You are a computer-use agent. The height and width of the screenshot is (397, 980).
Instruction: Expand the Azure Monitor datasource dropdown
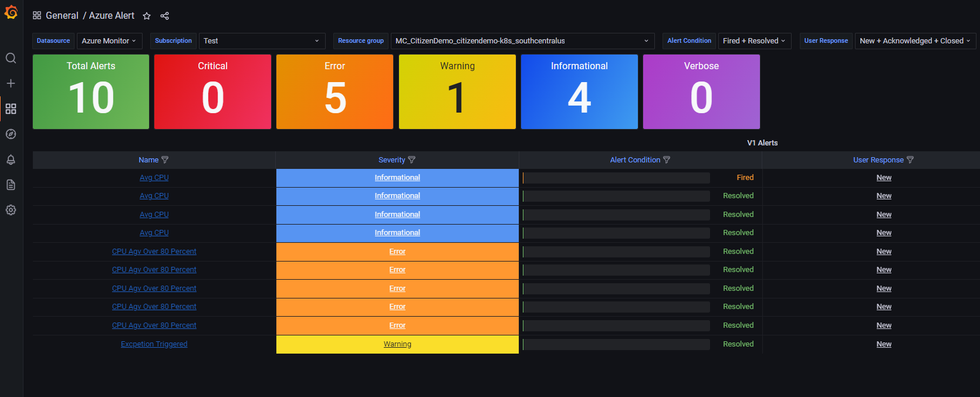point(109,41)
